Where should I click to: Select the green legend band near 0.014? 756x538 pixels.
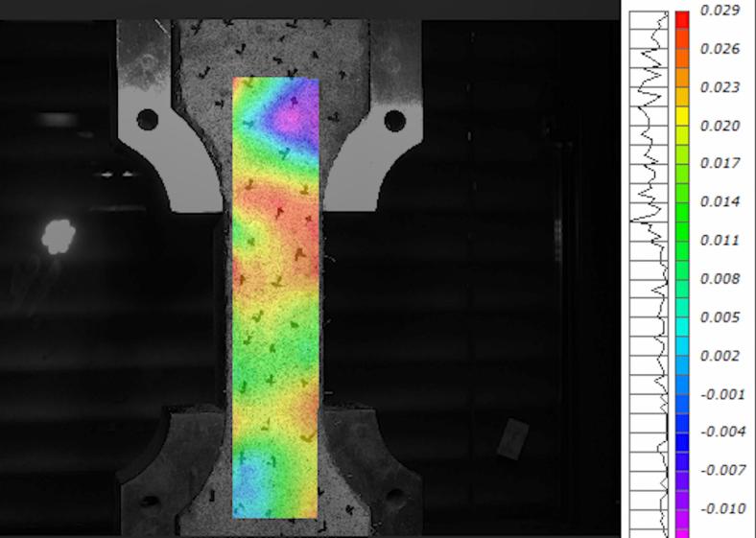681,199
